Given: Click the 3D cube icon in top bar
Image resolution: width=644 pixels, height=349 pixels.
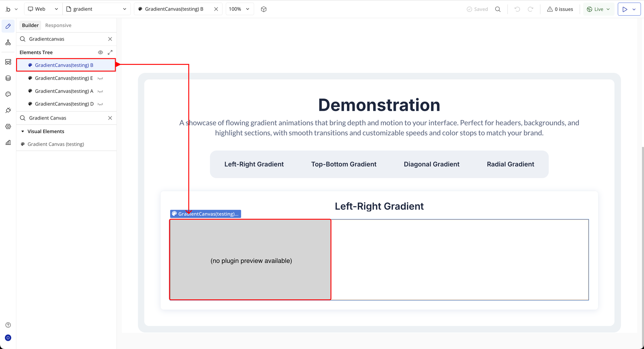Looking at the screenshot, I should (264, 9).
